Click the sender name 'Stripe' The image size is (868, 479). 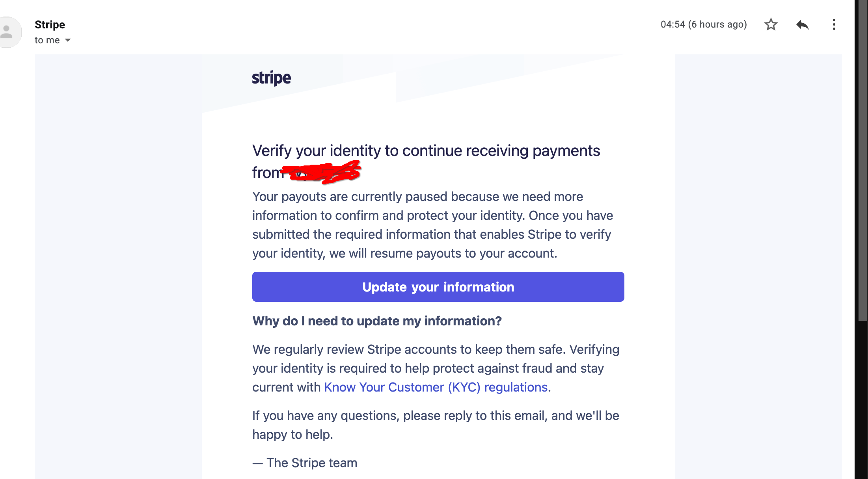coord(50,24)
